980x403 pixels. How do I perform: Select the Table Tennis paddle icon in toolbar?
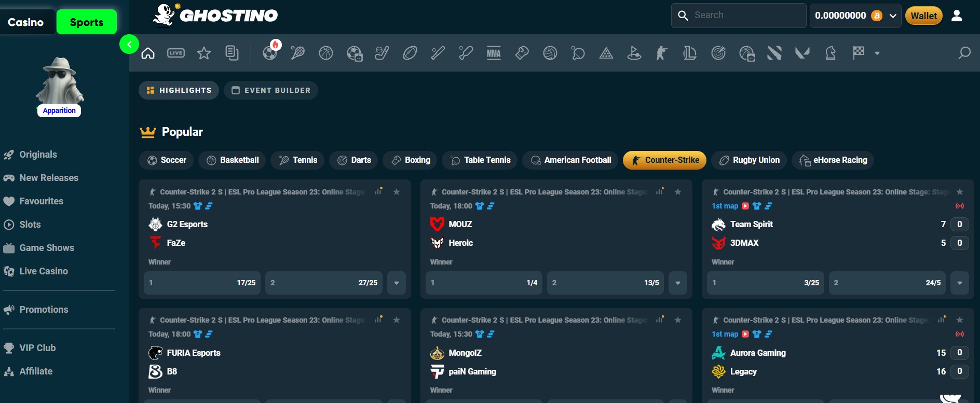578,53
